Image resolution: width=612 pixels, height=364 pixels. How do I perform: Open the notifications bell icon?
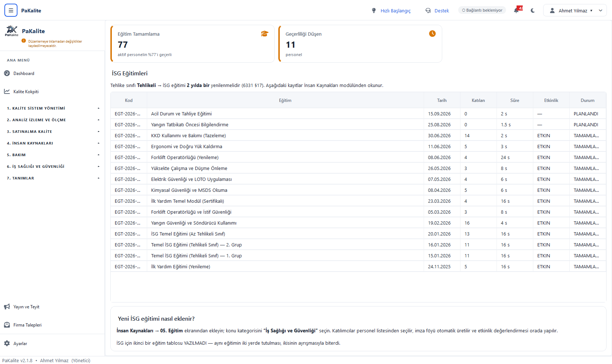click(516, 11)
